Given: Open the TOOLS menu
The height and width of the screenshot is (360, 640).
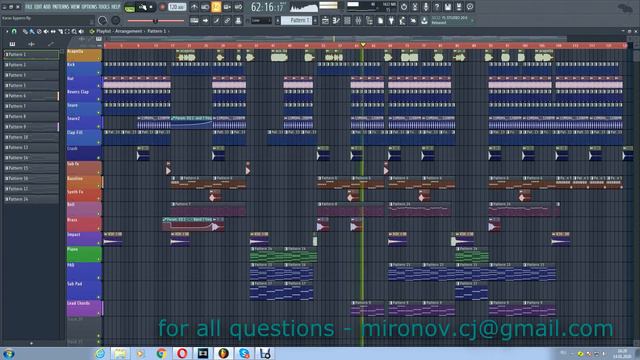Looking at the screenshot, I should pyautogui.click(x=104, y=7).
